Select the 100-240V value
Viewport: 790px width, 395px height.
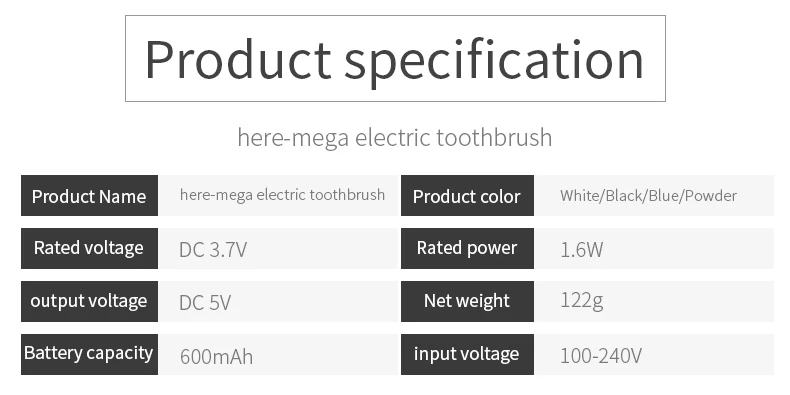601,356
